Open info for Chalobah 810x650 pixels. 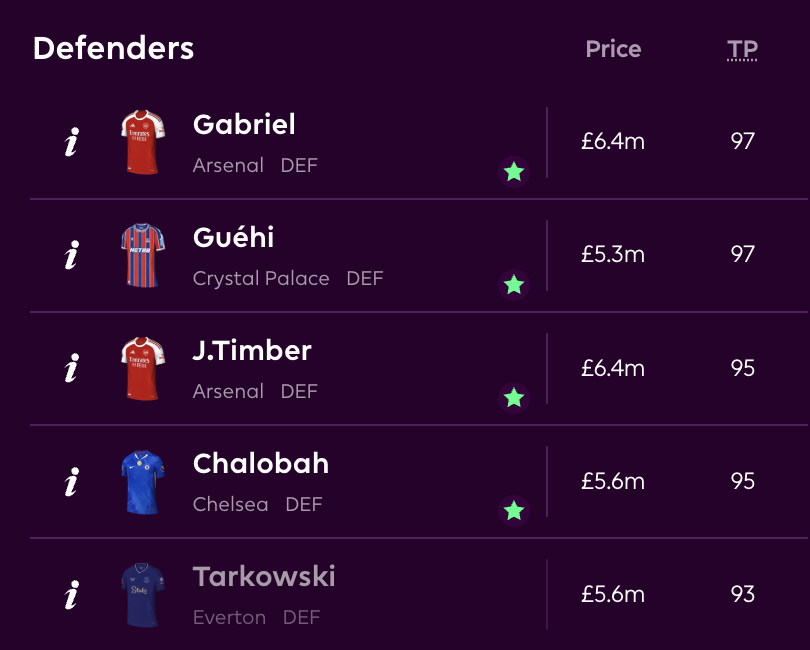click(71, 483)
